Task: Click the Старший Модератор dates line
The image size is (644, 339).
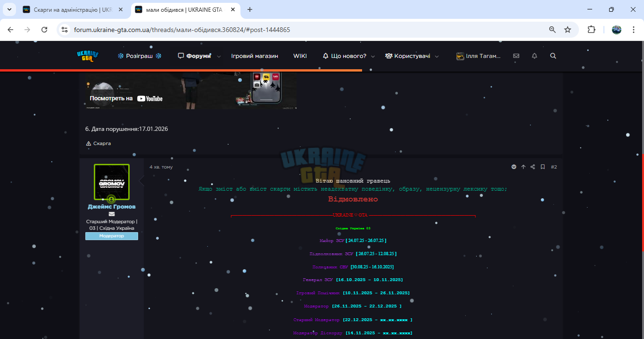Action: (353, 320)
